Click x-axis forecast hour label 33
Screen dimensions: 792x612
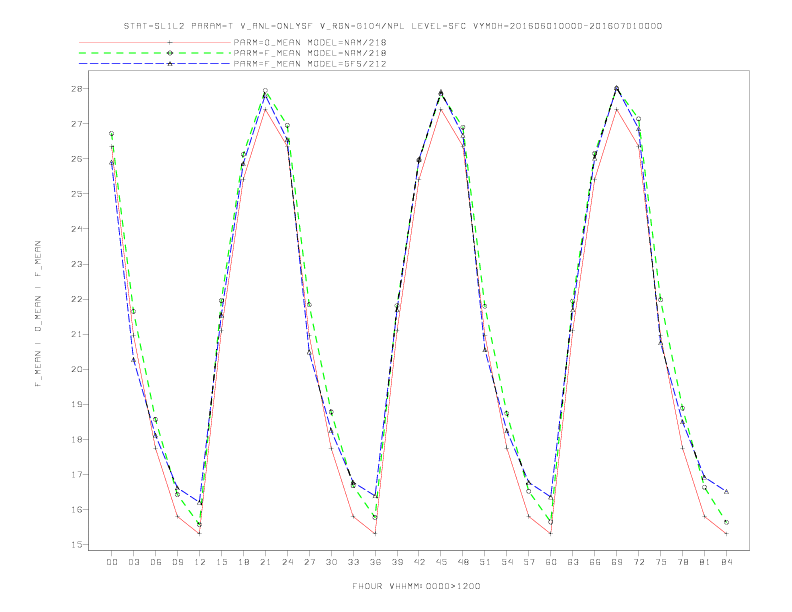tap(353, 562)
